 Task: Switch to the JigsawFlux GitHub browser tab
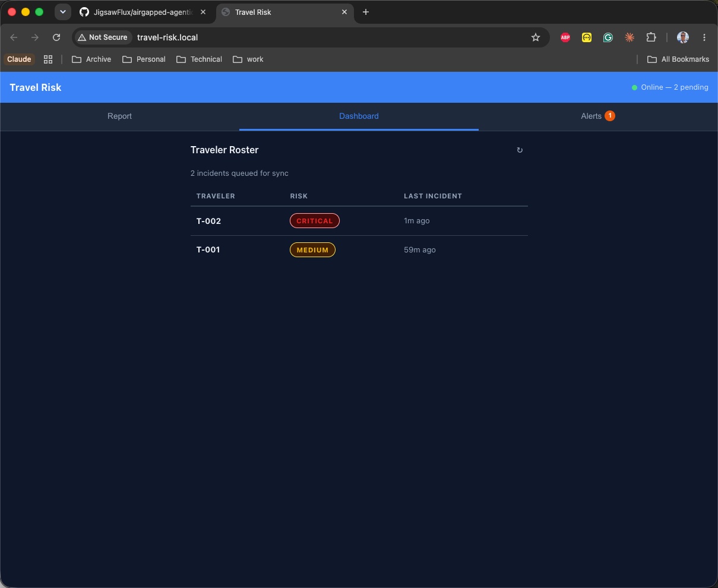point(144,12)
